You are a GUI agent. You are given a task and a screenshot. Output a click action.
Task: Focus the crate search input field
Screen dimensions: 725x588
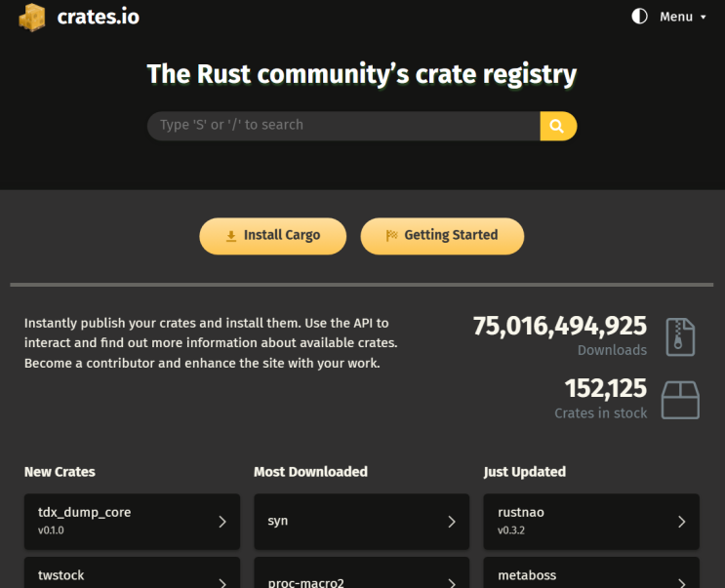[x=343, y=126]
